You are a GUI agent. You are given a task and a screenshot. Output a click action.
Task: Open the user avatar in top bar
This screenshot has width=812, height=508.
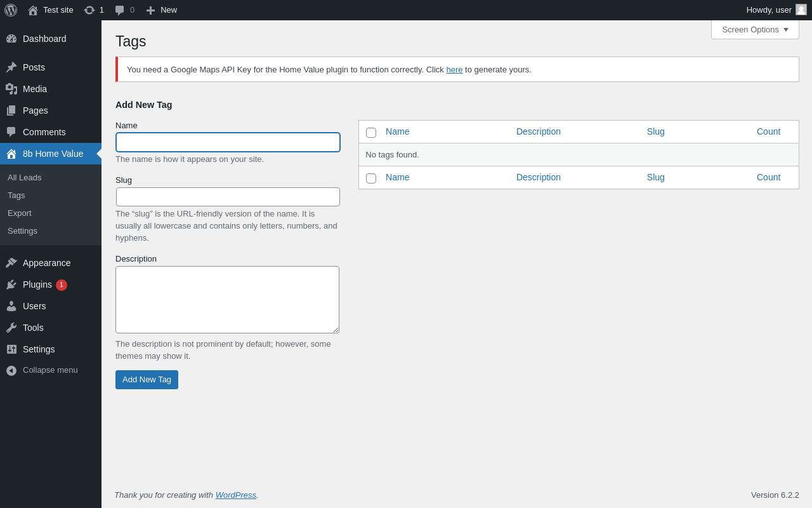pyautogui.click(x=801, y=10)
